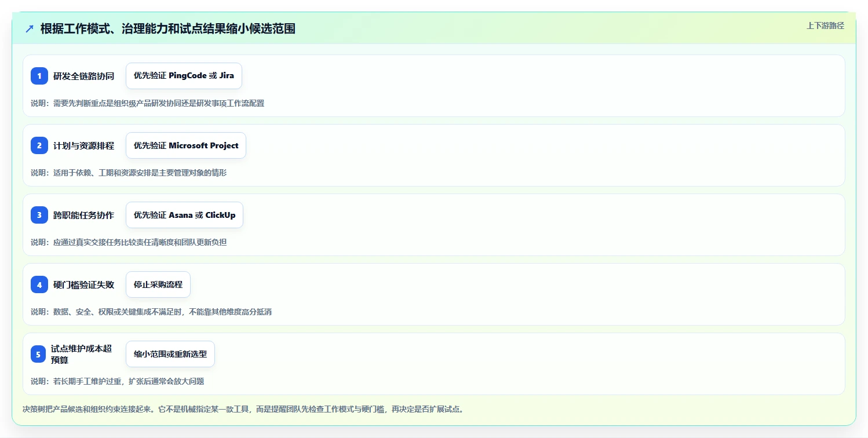Click the note about 真实交接任务比较责任清晰度

[129, 242]
